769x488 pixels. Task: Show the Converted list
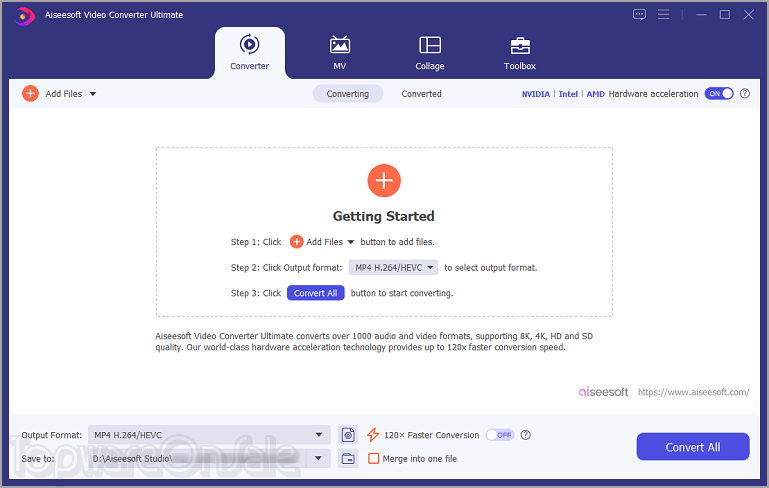tap(421, 94)
